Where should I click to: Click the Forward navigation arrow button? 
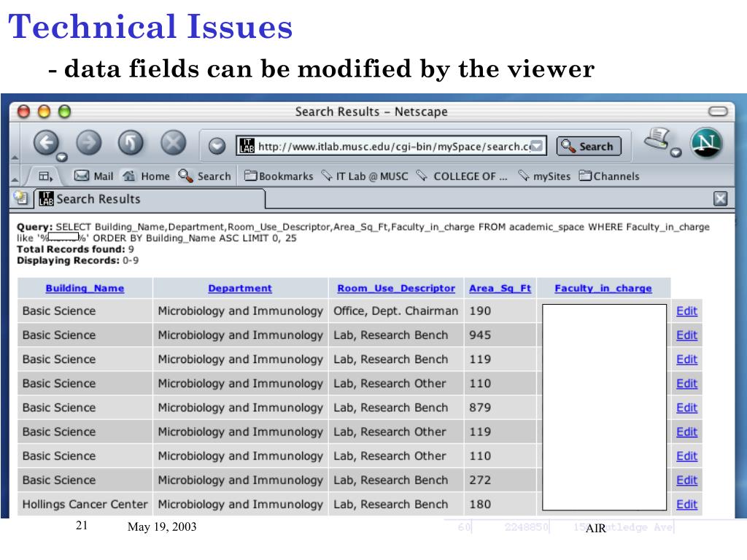(x=89, y=143)
